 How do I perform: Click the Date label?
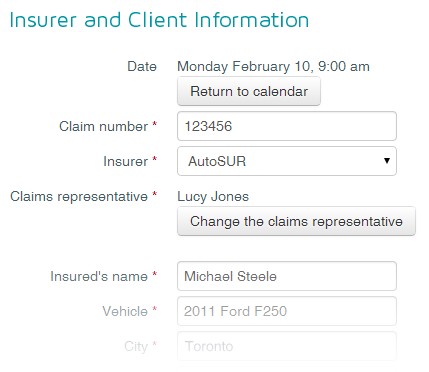[142, 66]
